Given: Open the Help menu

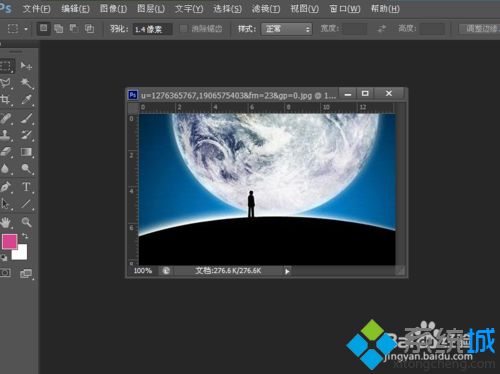Looking at the screenshot, I should point(385,9).
